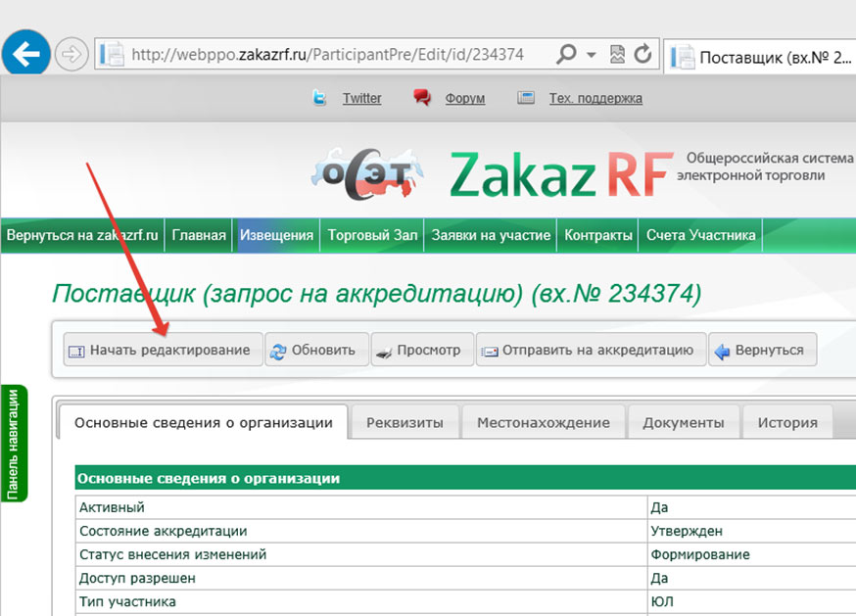Click the search magnifier icon in address bar
This screenshot has height=616, width=856.
click(566, 54)
